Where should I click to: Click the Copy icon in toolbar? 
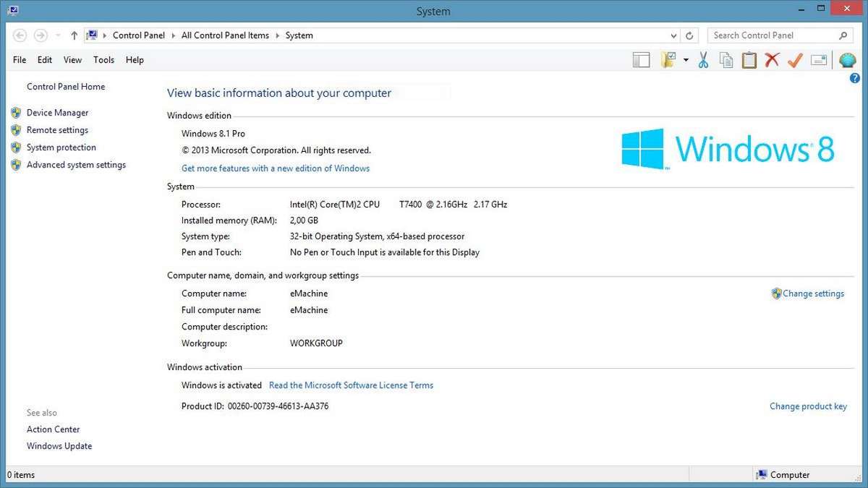726,60
